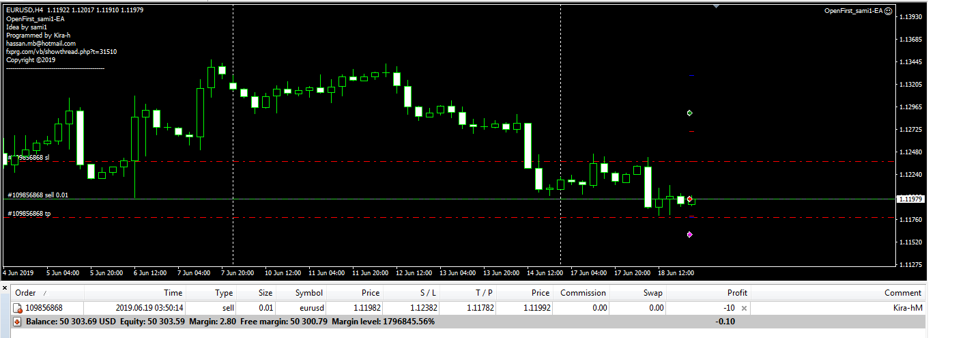Click the OpenFirst_sami1-EA smiley face icon
980x338 pixels.
click(x=888, y=11)
